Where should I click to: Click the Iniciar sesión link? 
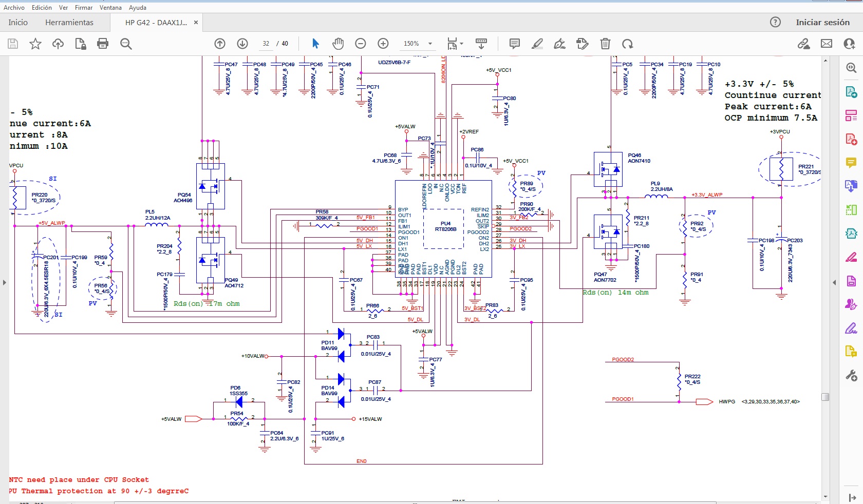coord(823,23)
